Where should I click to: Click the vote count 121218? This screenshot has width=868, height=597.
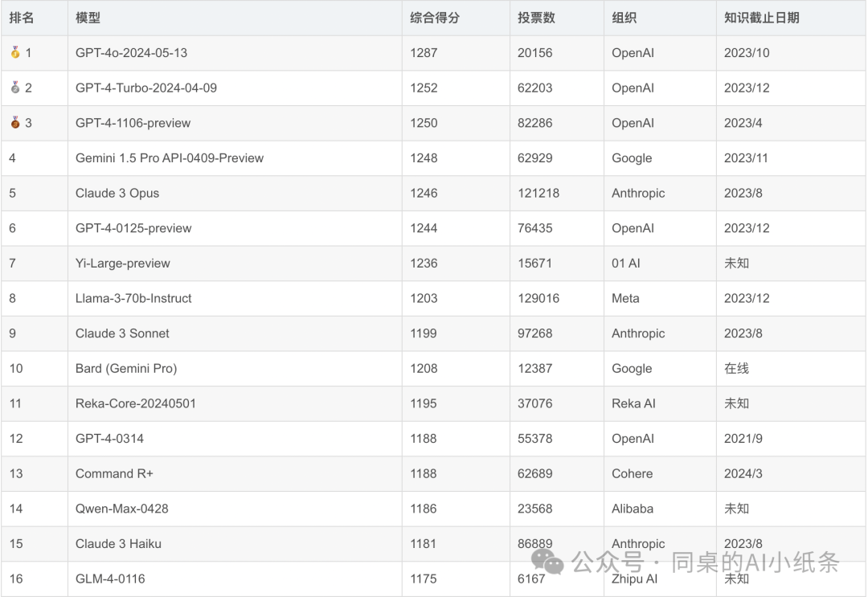pos(538,193)
